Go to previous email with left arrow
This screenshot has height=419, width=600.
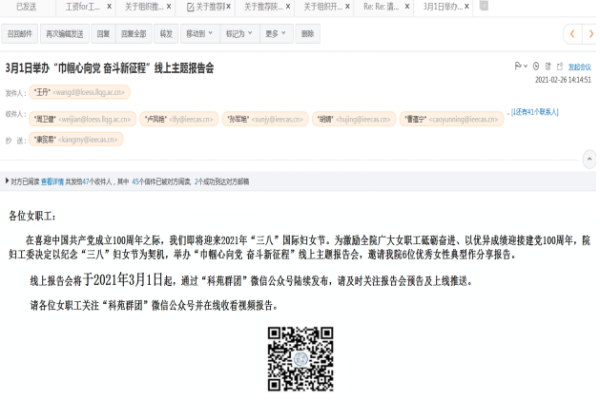573,33
